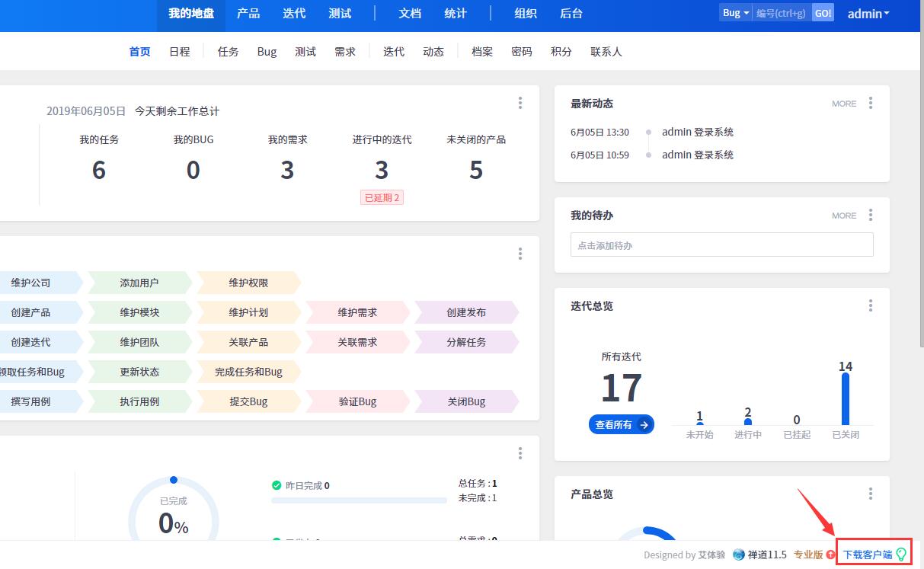924x569 pixels.
Task: Open the 产品总览 panel three-dot menu
Action: click(x=871, y=494)
